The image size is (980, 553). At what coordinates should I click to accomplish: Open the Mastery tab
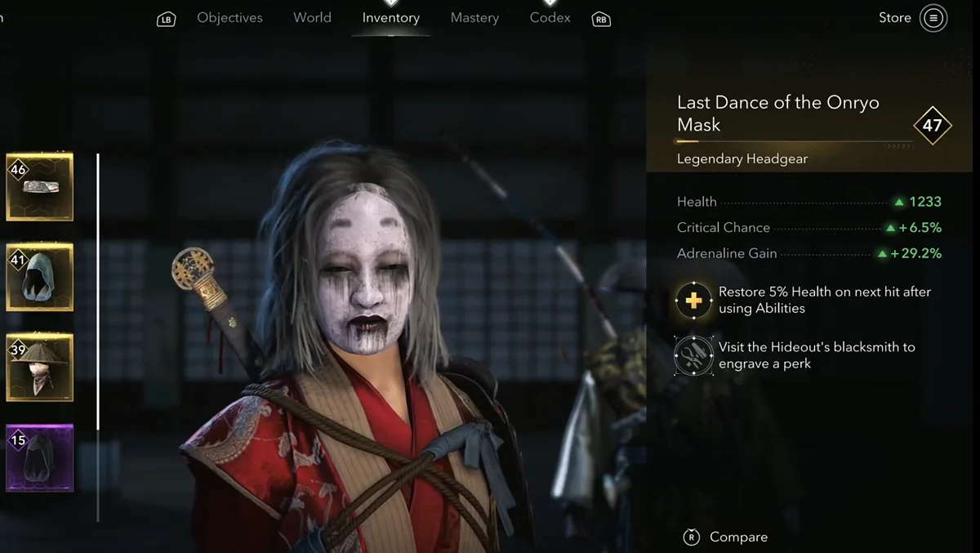[x=474, y=18]
